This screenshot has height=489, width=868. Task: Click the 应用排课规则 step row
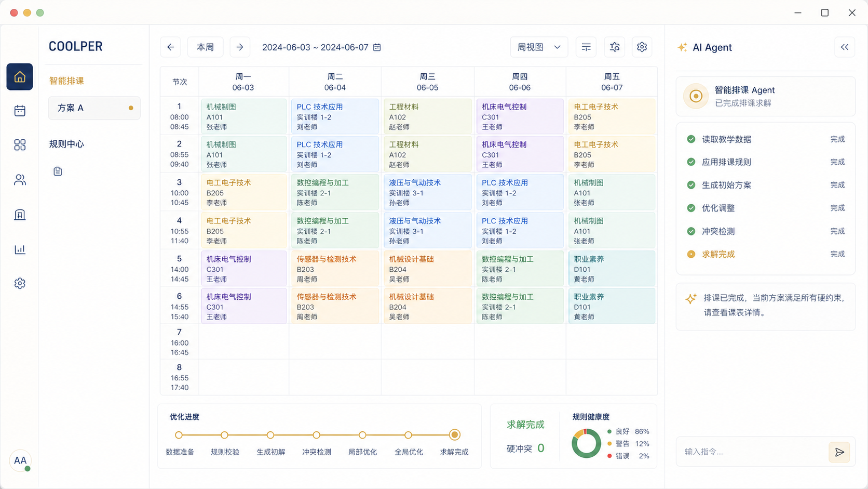pos(766,162)
